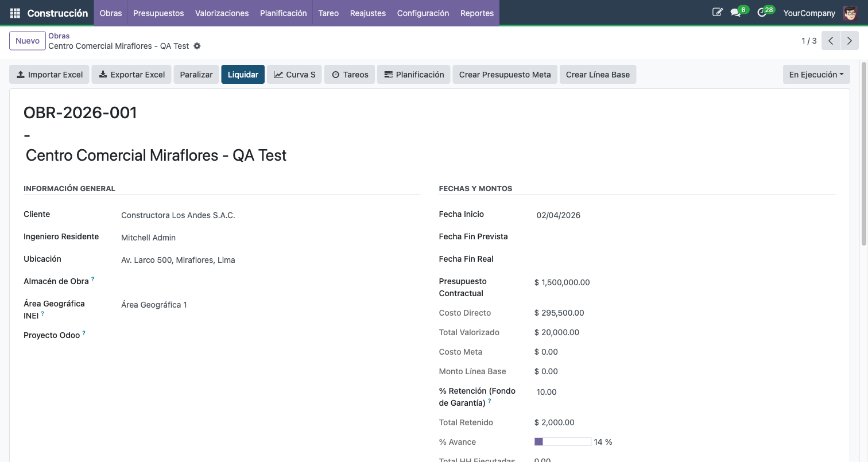The height and width of the screenshot is (462, 868).
Task: Expand the En Ejecución status dropdown
Action: tap(816, 75)
